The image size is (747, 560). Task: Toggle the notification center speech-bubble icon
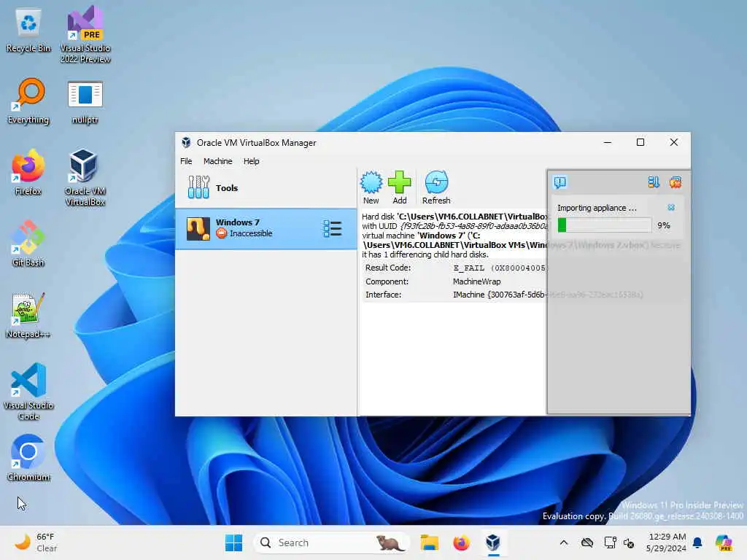point(560,182)
